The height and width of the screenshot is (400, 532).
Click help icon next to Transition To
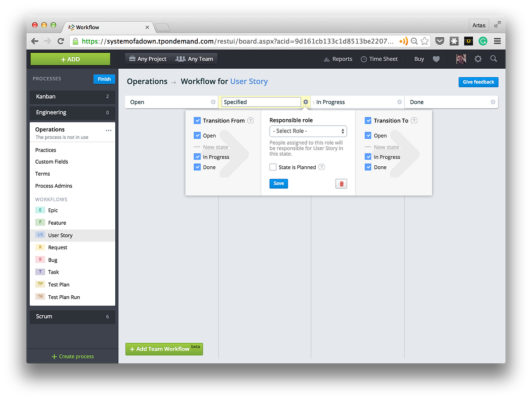coord(414,121)
